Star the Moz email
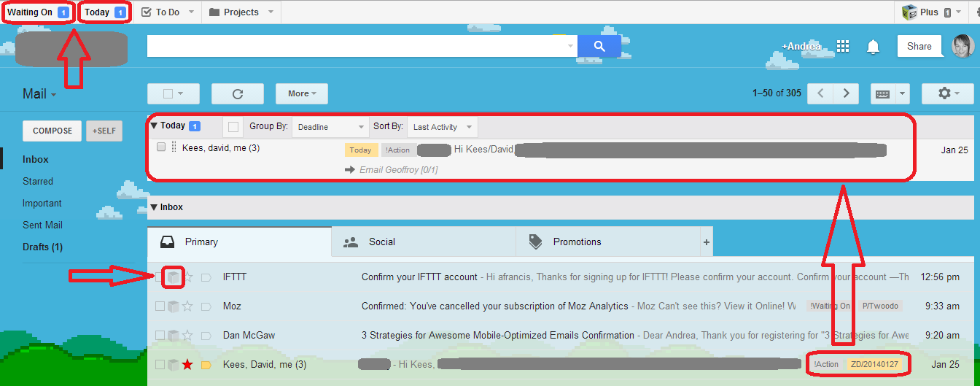Image resolution: width=980 pixels, height=386 pixels. coord(188,306)
